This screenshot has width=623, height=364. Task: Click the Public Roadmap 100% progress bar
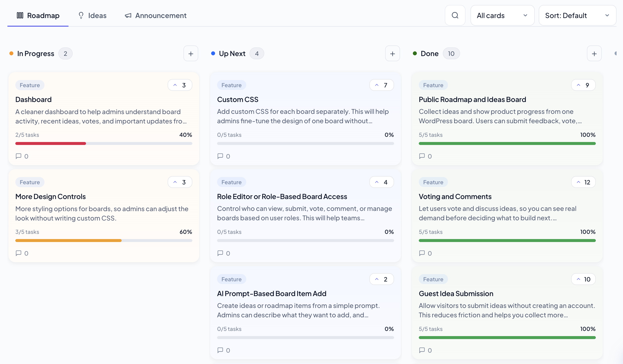coord(507,143)
